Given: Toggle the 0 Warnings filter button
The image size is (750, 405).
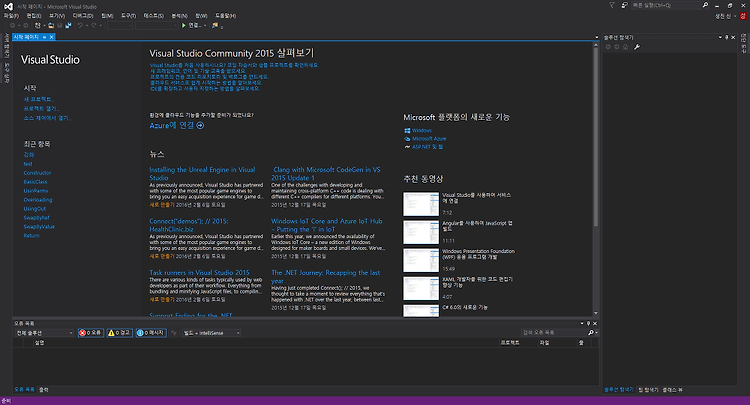Looking at the screenshot, I should tap(120, 333).
